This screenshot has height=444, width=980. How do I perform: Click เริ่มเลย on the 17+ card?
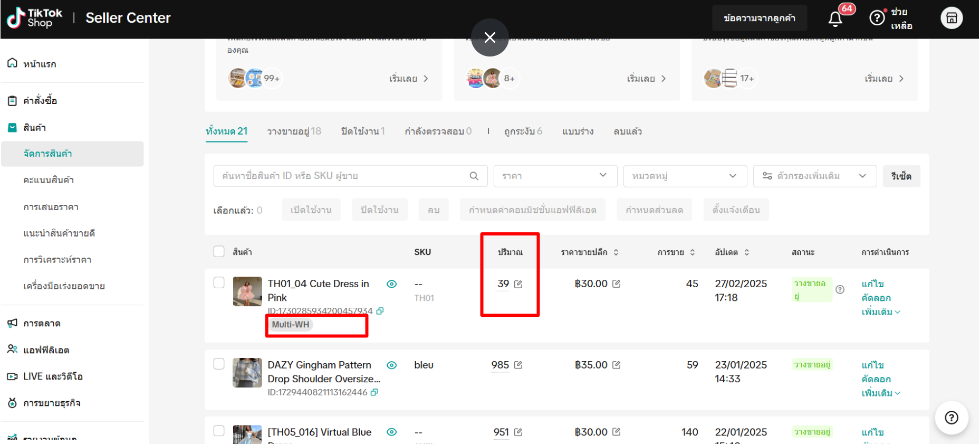884,79
